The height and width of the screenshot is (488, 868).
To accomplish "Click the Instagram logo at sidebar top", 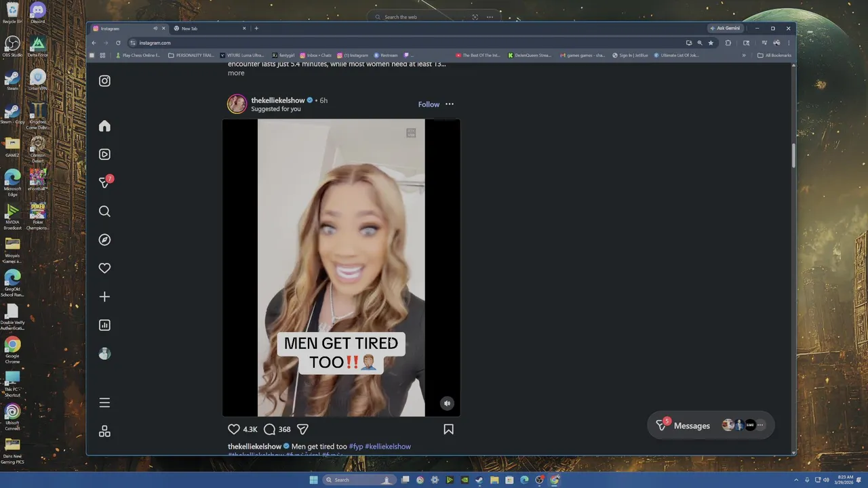I will (x=104, y=81).
